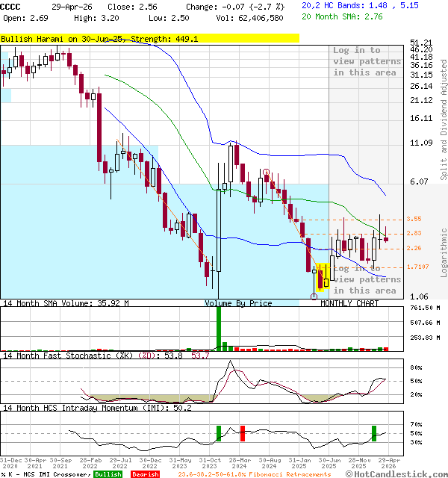The image size is (448, 478).
Task: Click the 'Volume By Price' label
Action: (238, 303)
